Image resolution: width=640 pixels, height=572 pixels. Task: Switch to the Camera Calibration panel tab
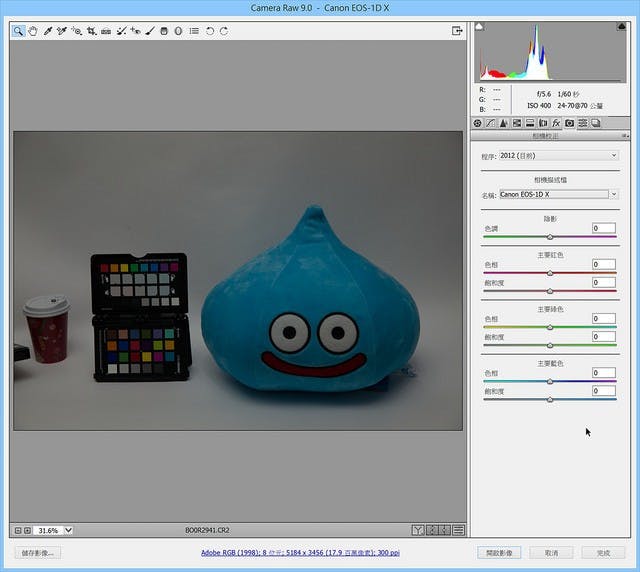coord(569,123)
